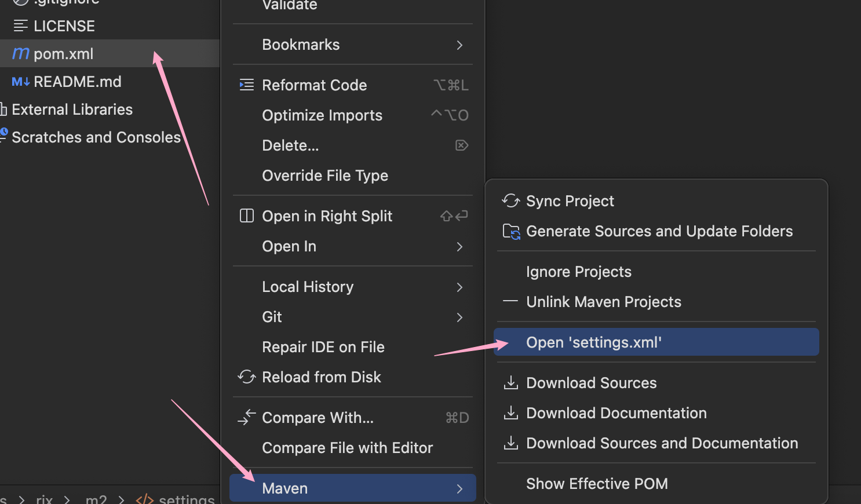
Task: Click the text file icon beside LICENSE
Action: 21,25
